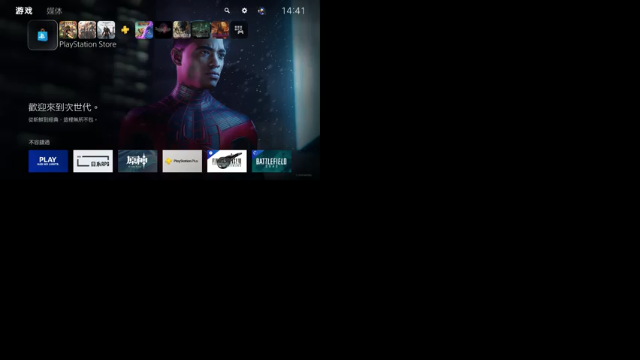Screen dimensions: 640x360
Task: Open the 原神 promo card
Action: pyautogui.click(x=138, y=161)
